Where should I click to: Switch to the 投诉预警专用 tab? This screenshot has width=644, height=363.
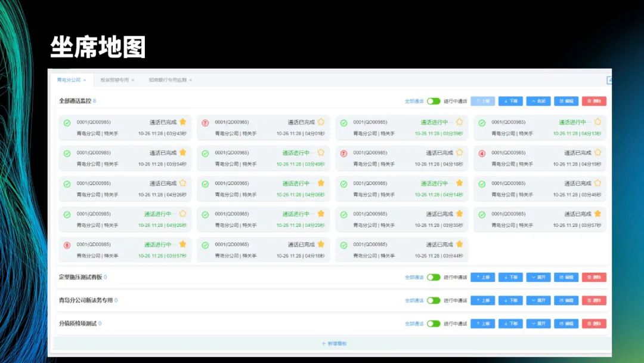point(114,80)
